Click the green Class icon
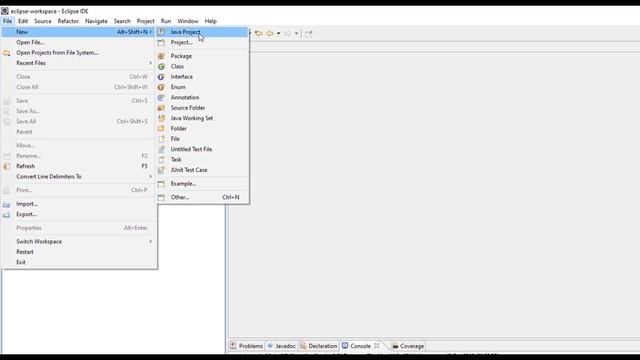Image resolution: width=640 pixels, height=360 pixels. click(161, 67)
